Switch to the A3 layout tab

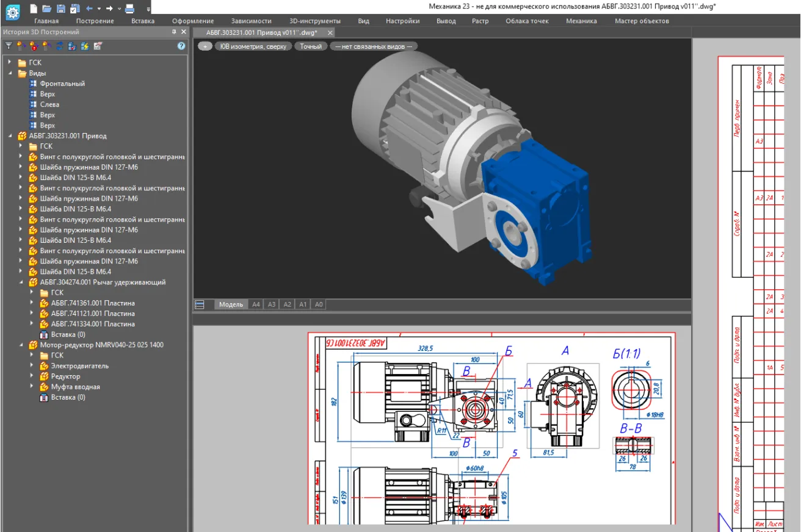272,304
